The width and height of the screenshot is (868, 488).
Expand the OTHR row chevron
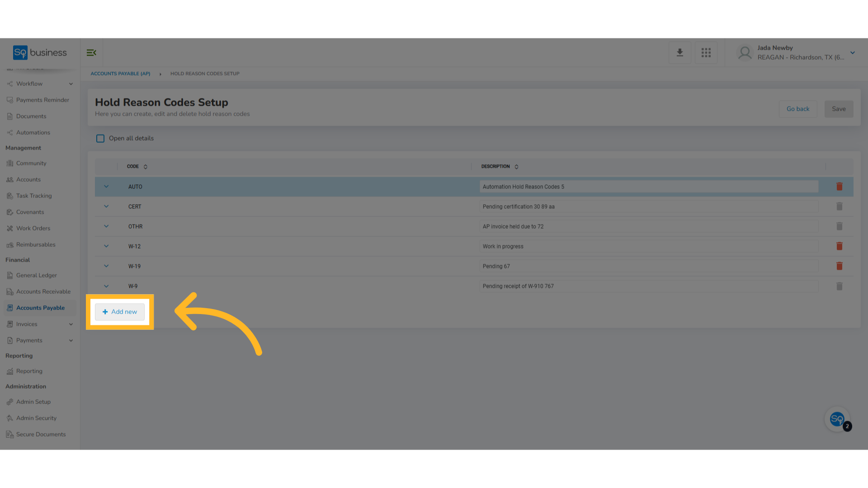pos(106,226)
